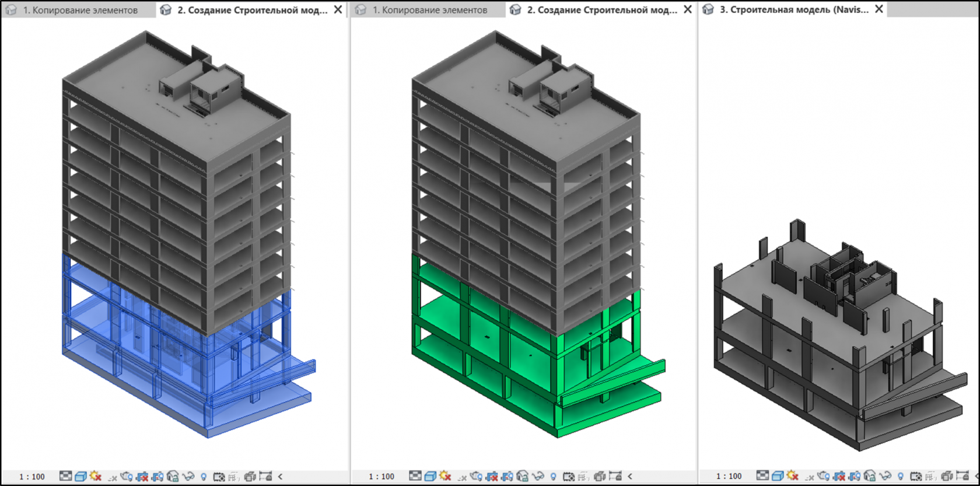Open Detail Level in green-model view
The height and width of the screenshot is (486, 980).
coord(415,476)
